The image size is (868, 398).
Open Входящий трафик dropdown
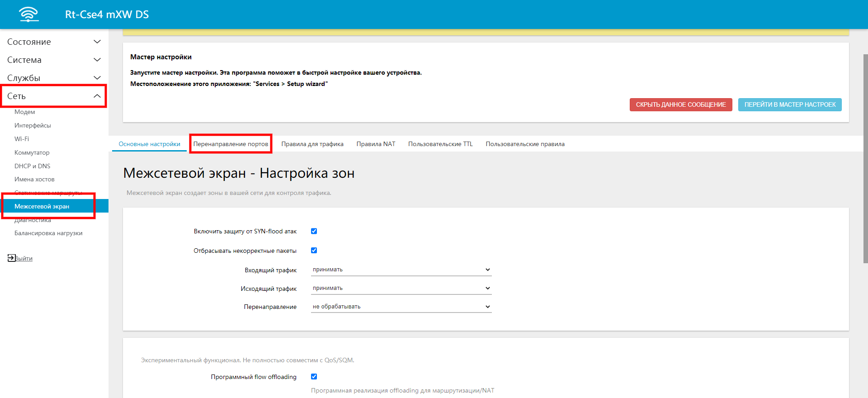click(x=401, y=270)
